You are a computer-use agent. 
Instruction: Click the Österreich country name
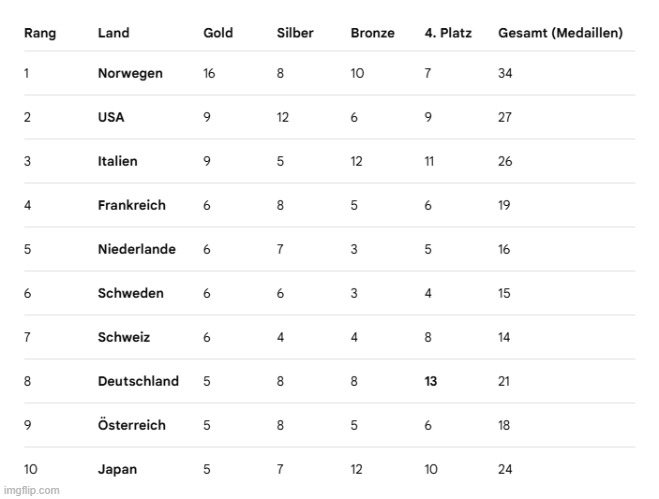(132, 426)
